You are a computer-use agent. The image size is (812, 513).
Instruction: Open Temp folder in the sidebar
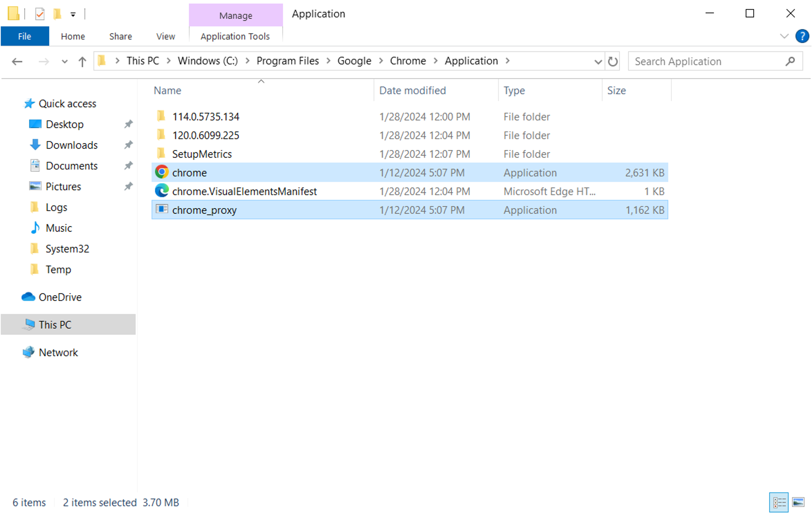(x=58, y=269)
